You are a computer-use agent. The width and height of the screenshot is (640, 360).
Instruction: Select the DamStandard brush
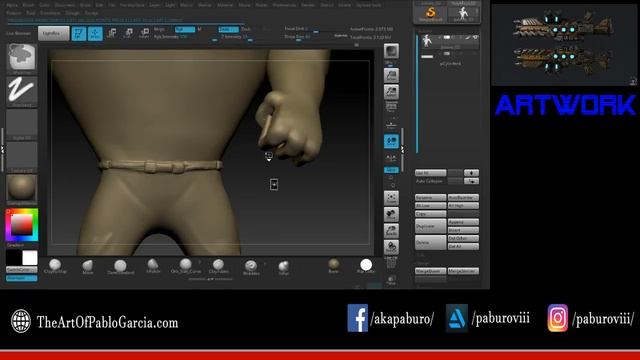120,266
